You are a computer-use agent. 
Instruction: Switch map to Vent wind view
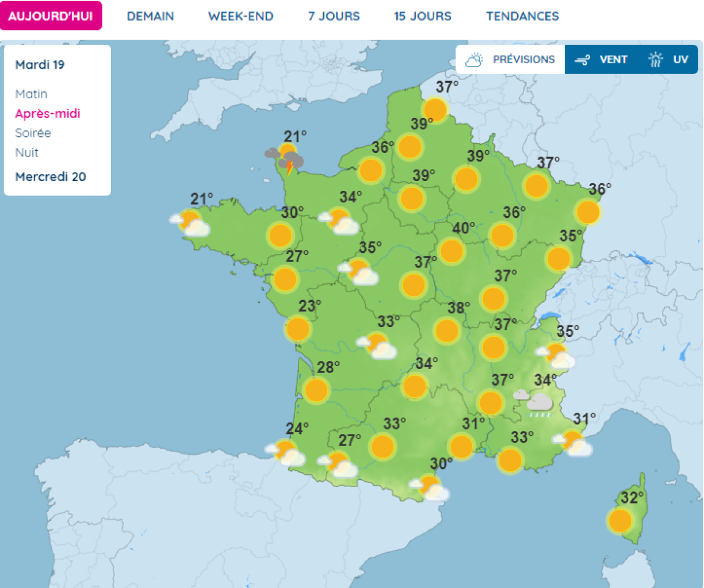(602, 60)
